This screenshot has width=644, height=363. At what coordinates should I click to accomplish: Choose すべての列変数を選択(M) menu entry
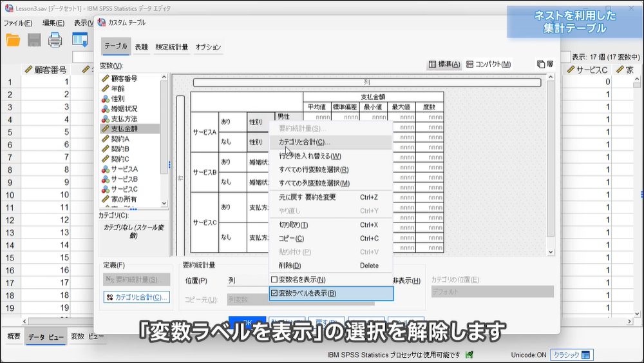click(x=330, y=183)
